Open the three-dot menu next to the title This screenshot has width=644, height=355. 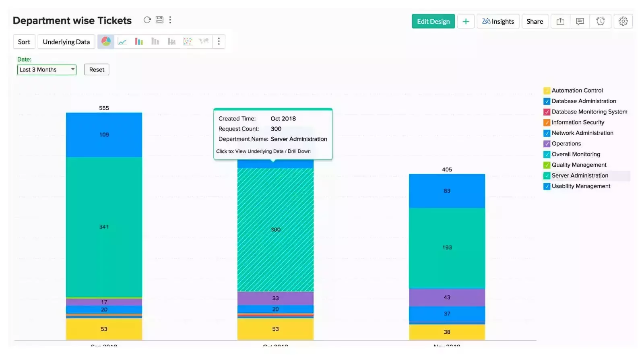click(170, 20)
